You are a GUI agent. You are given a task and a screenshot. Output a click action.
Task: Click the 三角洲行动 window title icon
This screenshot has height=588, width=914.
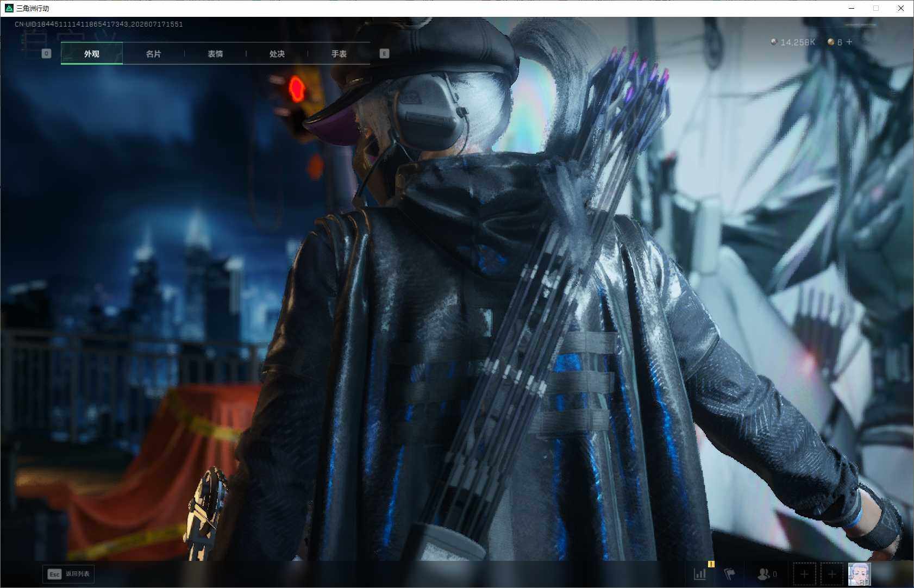pyautogui.click(x=9, y=8)
